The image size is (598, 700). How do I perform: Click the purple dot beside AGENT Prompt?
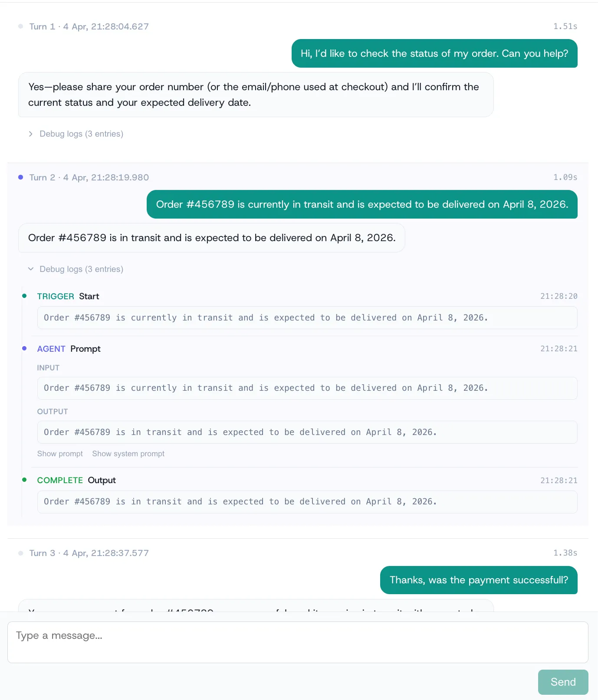pos(25,348)
